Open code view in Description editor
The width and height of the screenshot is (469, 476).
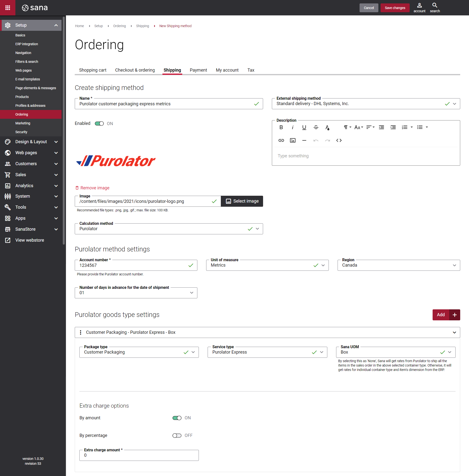pyautogui.click(x=339, y=141)
